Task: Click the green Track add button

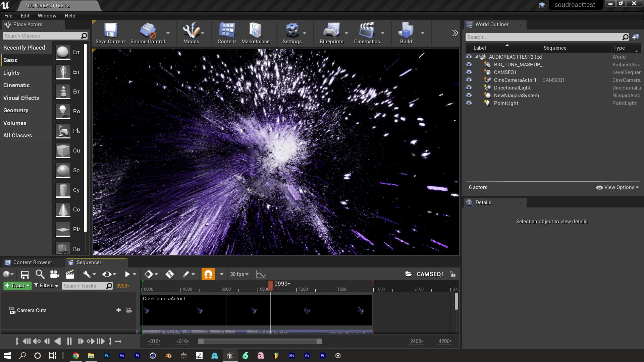Action: tap(17, 286)
